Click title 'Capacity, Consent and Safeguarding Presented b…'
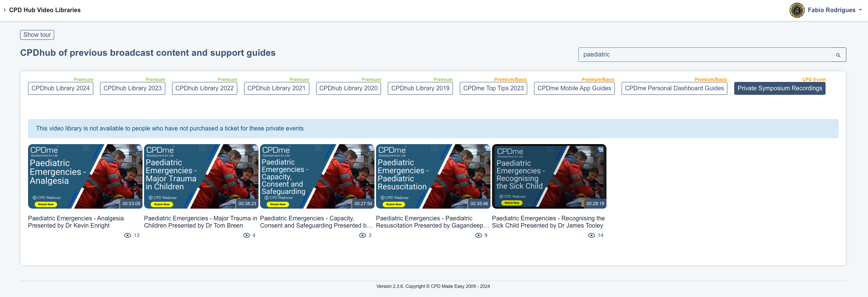The image size is (868, 297). pos(316,222)
